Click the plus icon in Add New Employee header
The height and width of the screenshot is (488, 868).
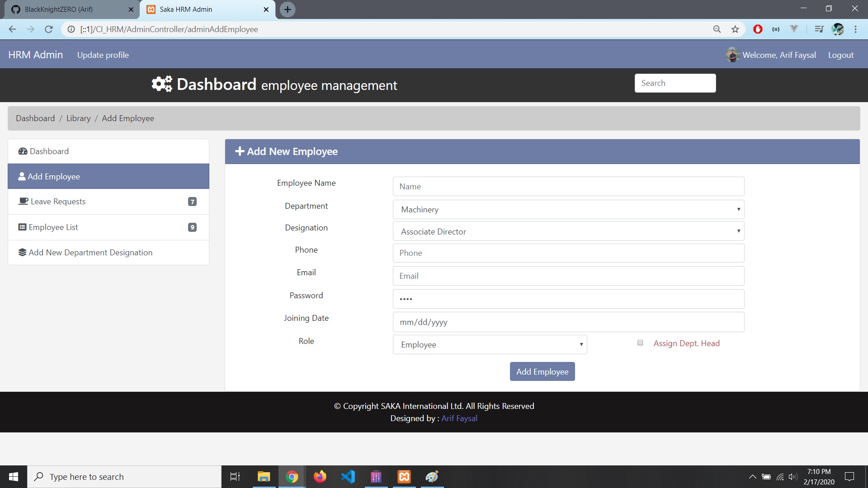[x=239, y=151]
